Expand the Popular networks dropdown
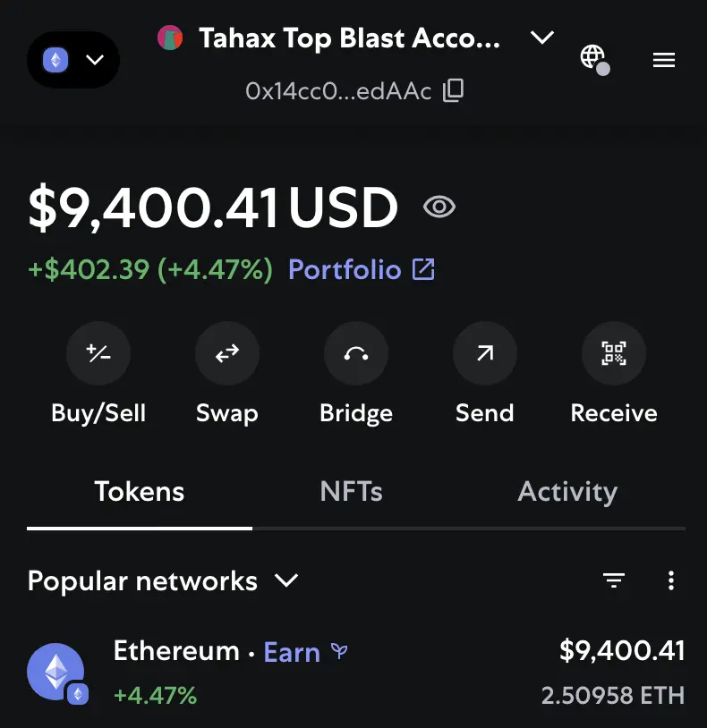Image resolution: width=707 pixels, height=728 pixels. (163, 580)
